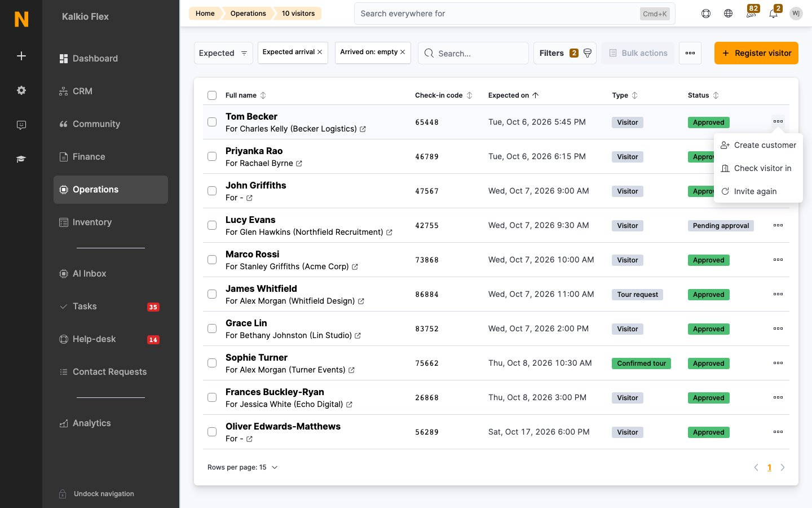The image size is (812, 508).
Task: Click the WJ user avatar
Action: tap(796, 14)
